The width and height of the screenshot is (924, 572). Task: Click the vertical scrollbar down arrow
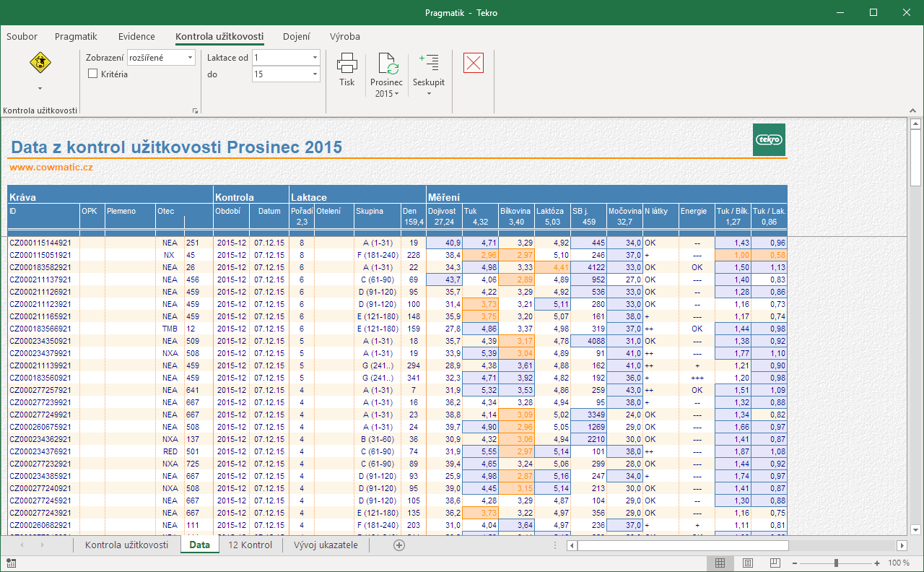point(915,529)
